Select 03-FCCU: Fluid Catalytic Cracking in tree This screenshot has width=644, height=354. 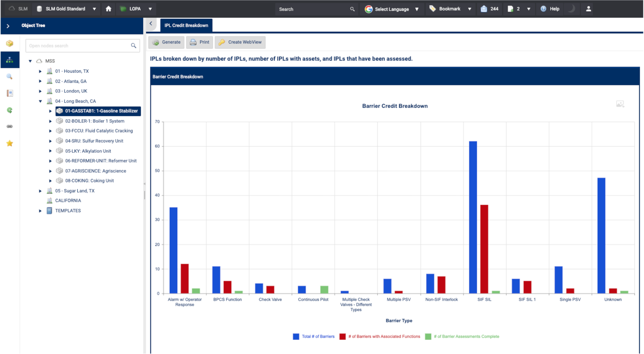[98, 131]
